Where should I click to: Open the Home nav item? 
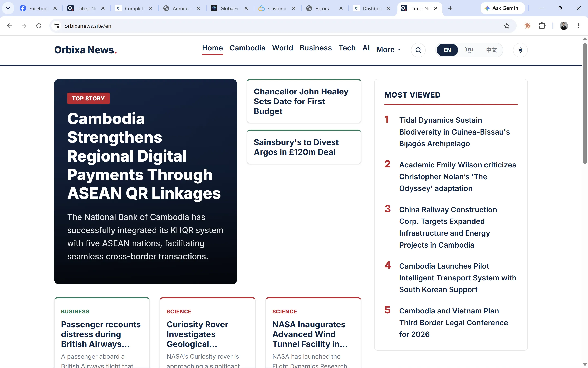point(212,48)
